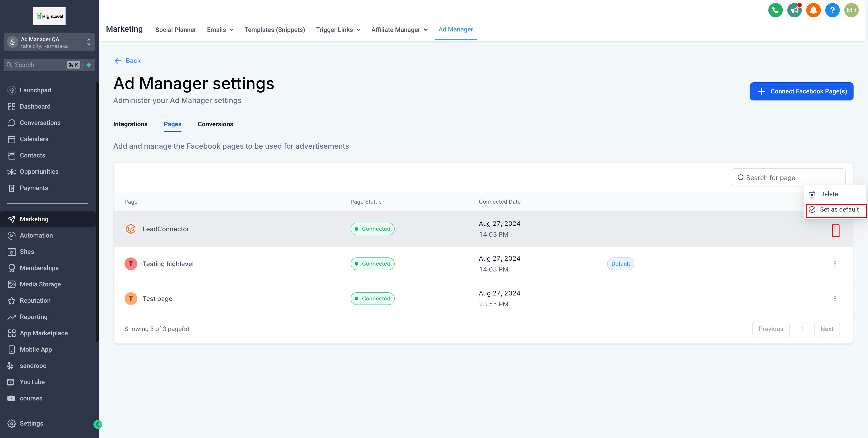Open the Ad Manager QA account switcher
Viewport: 868px width, 438px height.
[x=49, y=43]
